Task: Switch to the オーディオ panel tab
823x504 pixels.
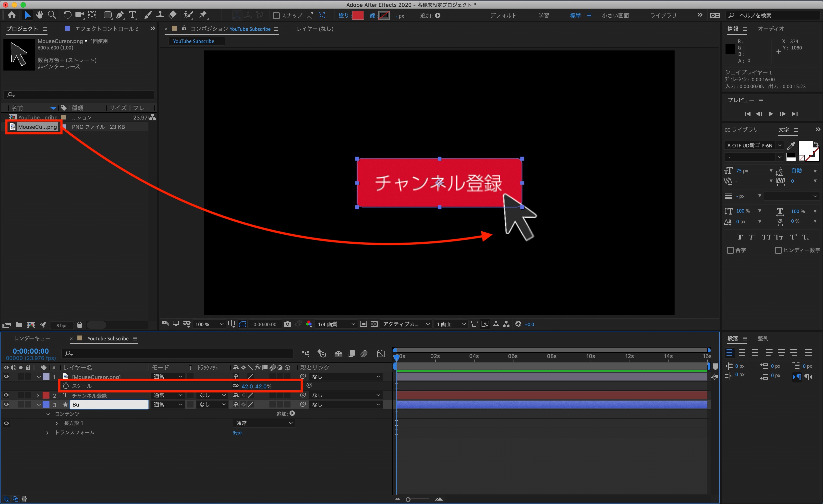Action: point(771,29)
